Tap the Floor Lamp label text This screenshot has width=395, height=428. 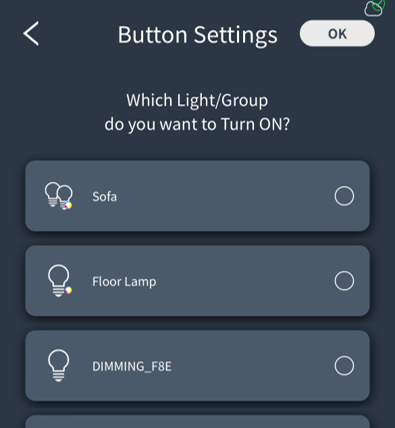[x=124, y=282]
